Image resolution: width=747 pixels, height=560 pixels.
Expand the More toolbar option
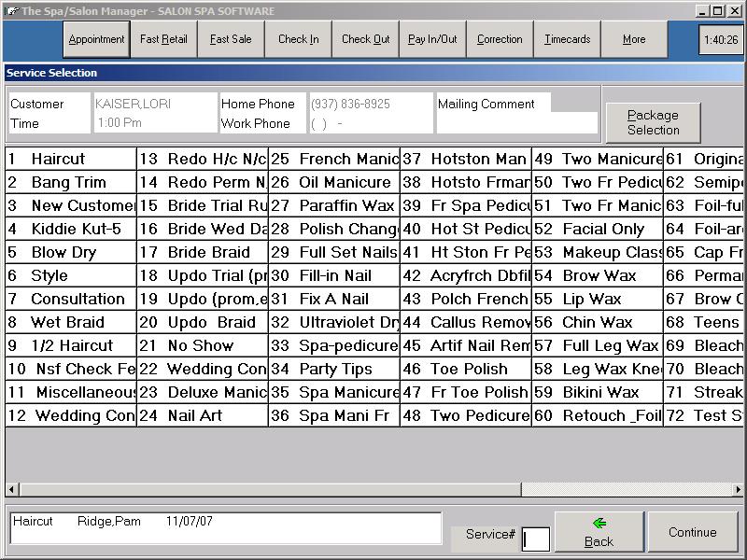point(634,39)
